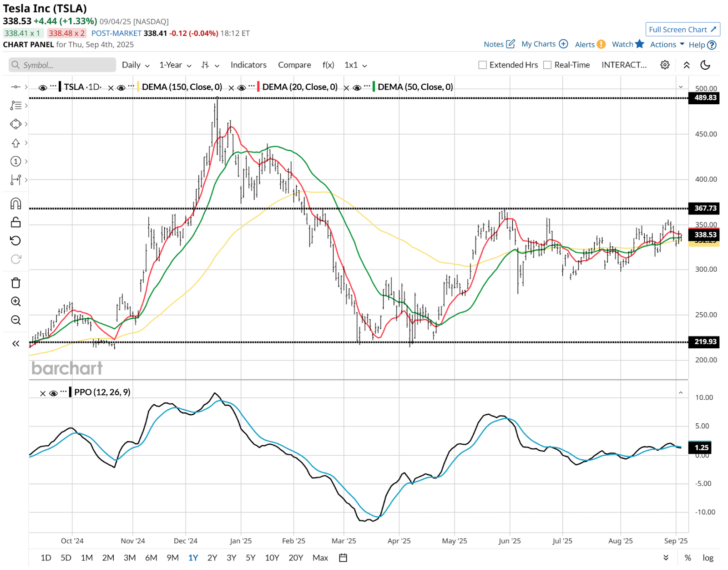Switch to dark mode with moon icon
The width and height of the screenshot is (728, 570).
(705, 65)
